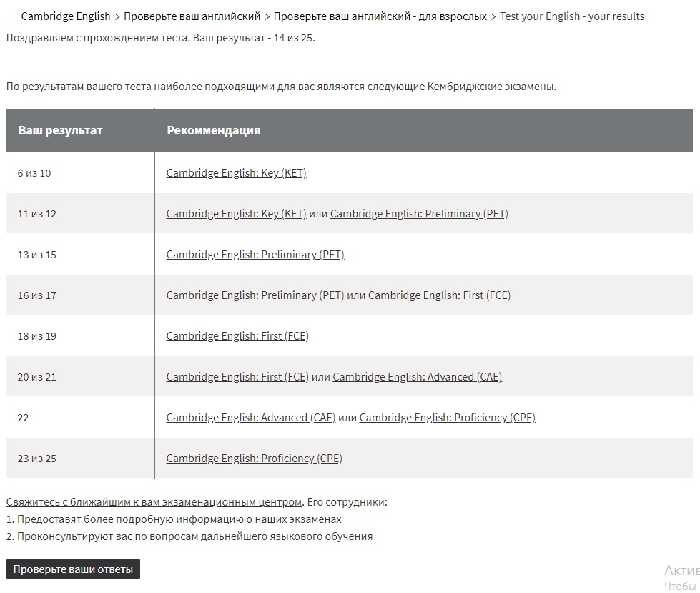Click Advanced (CAE) link in the '20 из 21' row

(x=417, y=377)
